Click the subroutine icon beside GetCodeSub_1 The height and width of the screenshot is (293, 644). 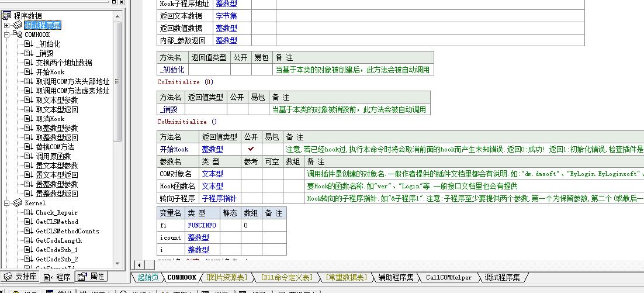(x=29, y=250)
